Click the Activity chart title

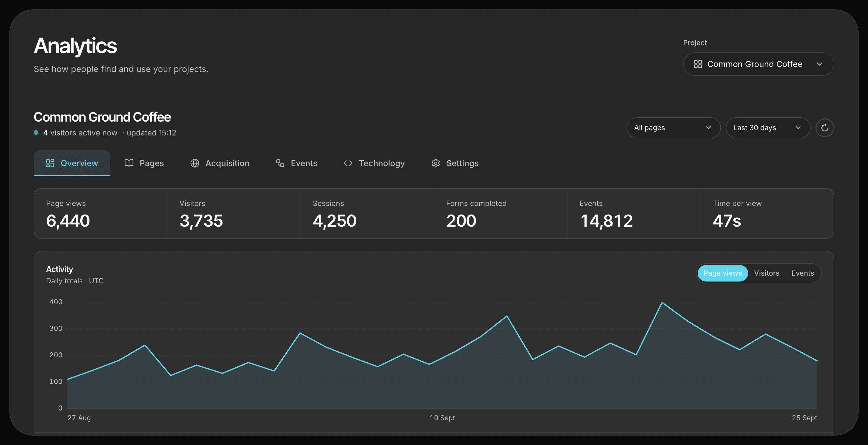59,269
